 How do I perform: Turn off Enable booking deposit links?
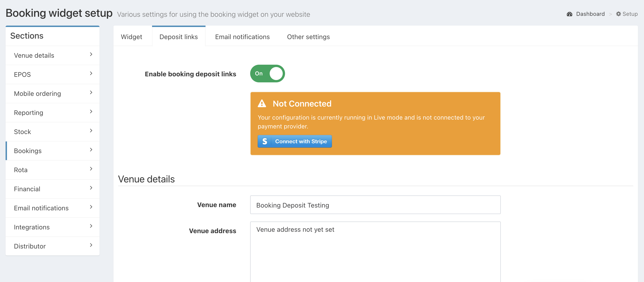[267, 74]
